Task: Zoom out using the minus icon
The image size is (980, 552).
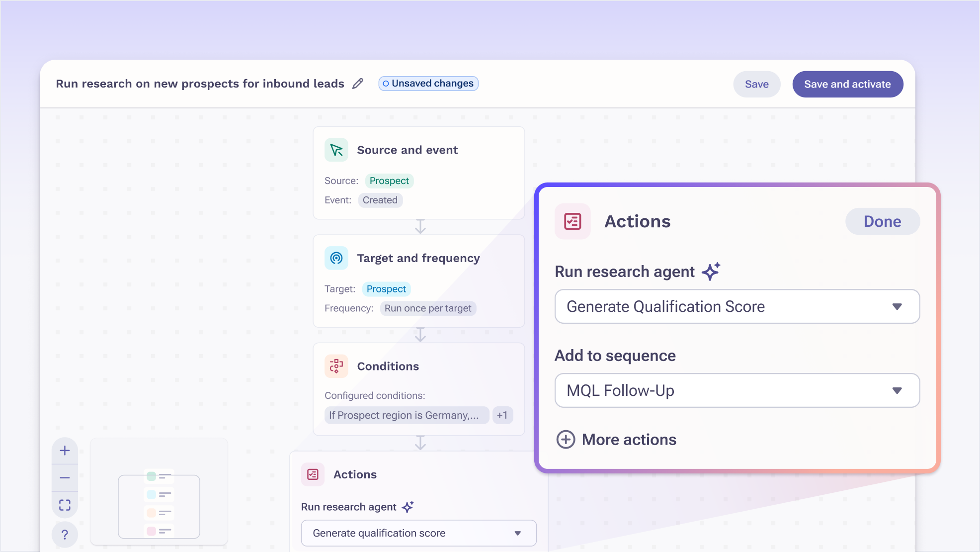Action: (x=65, y=477)
